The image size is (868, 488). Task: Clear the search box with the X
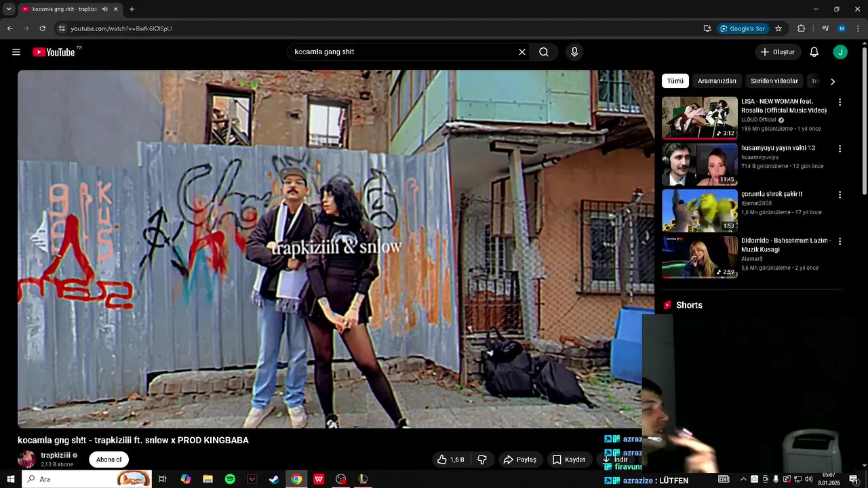(x=522, y=52)
